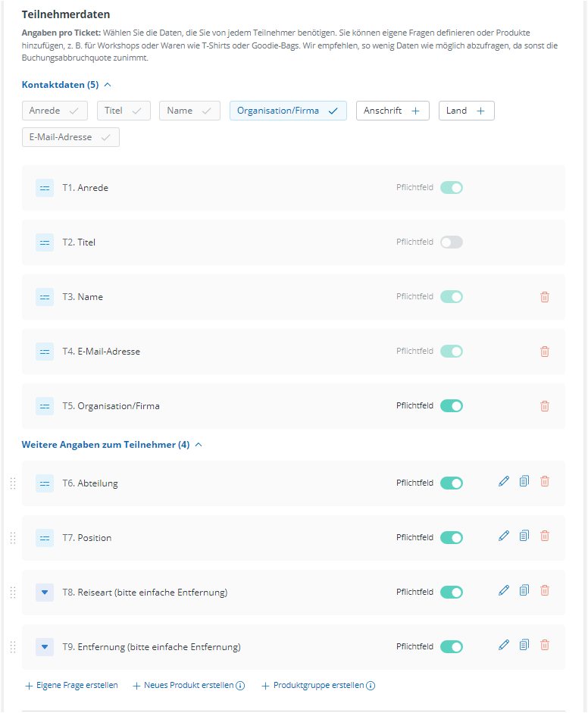Screen dimensions: 588x713
Task: Add the Anschrift contact field chip
Action: pos(392,111)
